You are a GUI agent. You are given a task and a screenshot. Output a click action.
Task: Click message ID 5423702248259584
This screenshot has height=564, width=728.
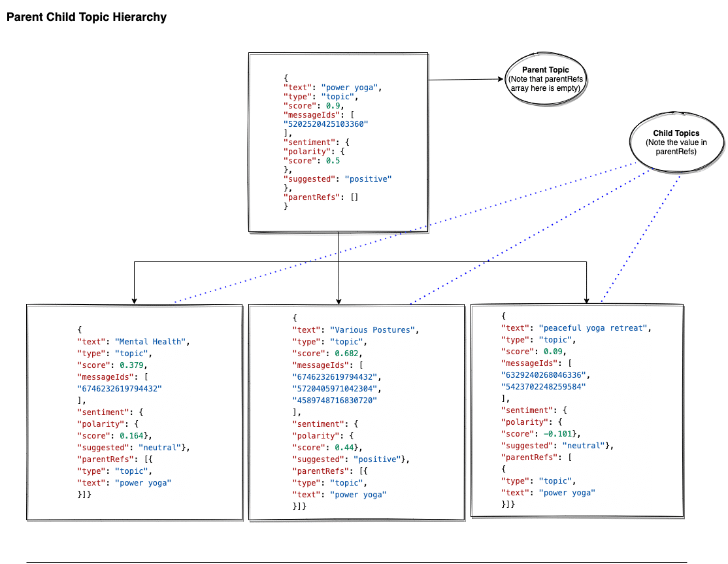(544, 387)
